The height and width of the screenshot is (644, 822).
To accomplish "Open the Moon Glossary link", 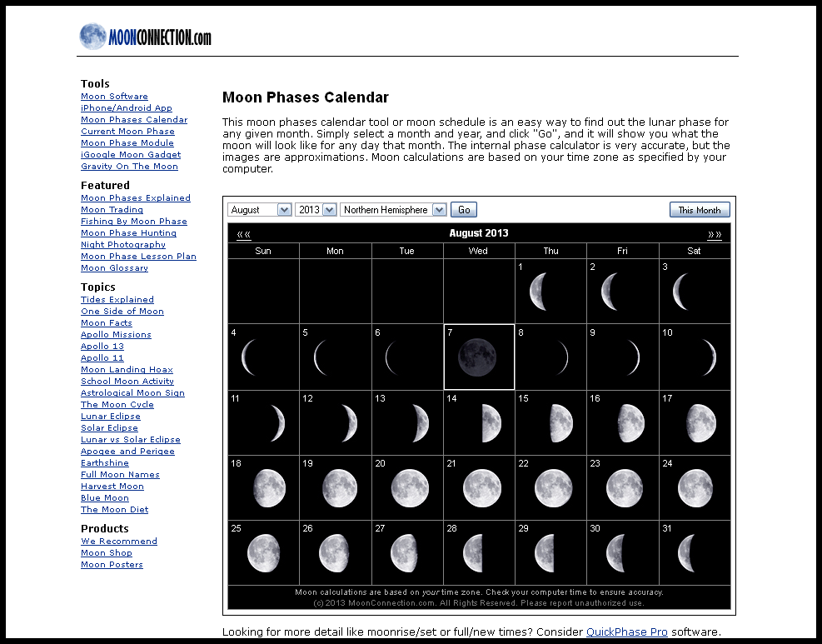I will (114, 268).
